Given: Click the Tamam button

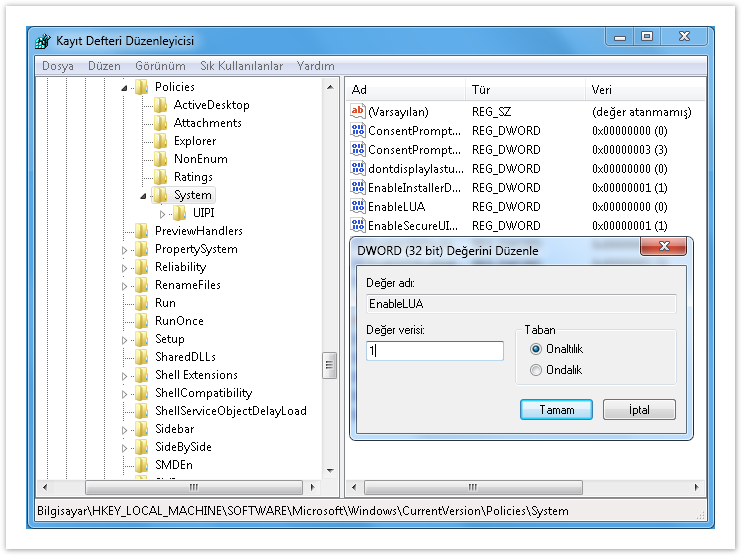Looking at the screenshot, I should [x=556, y=410].
